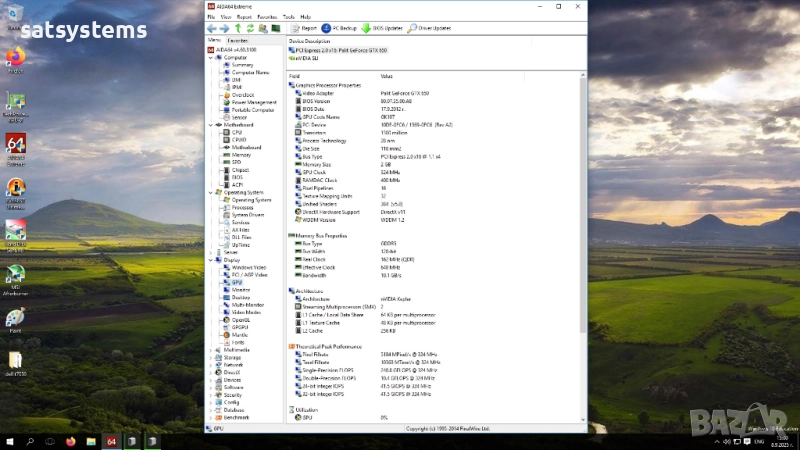The image size is (800, 450).
Task: Click the green Up arrow toolbar icon
Action: pos(237,28)
